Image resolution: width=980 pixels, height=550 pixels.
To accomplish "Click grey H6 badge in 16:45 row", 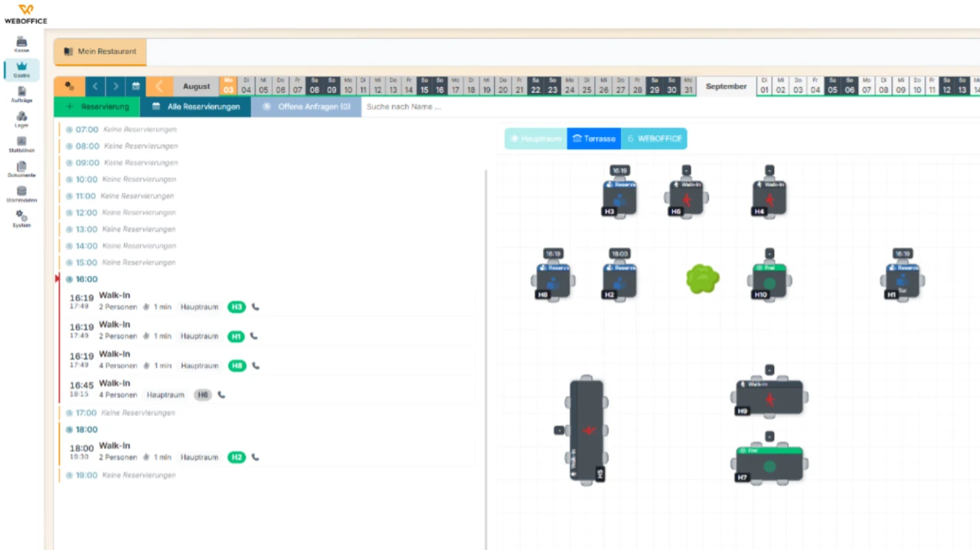I will 202,395.
